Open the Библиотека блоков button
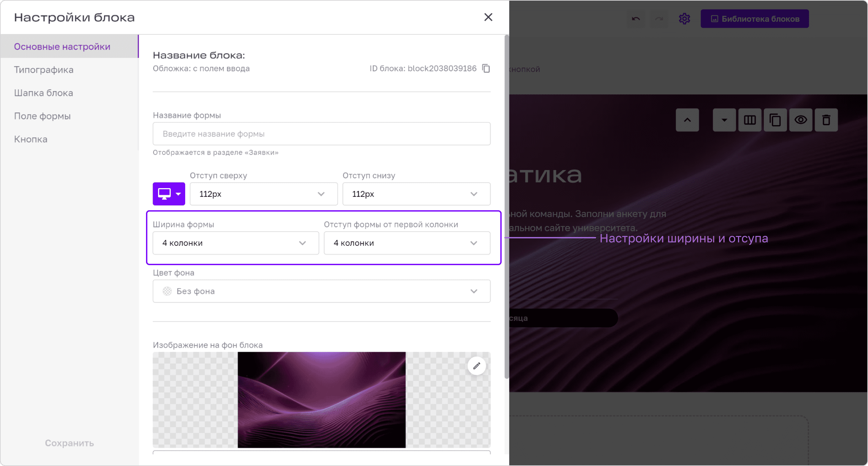The image size is (868, 466). click(x=755, y=19)
